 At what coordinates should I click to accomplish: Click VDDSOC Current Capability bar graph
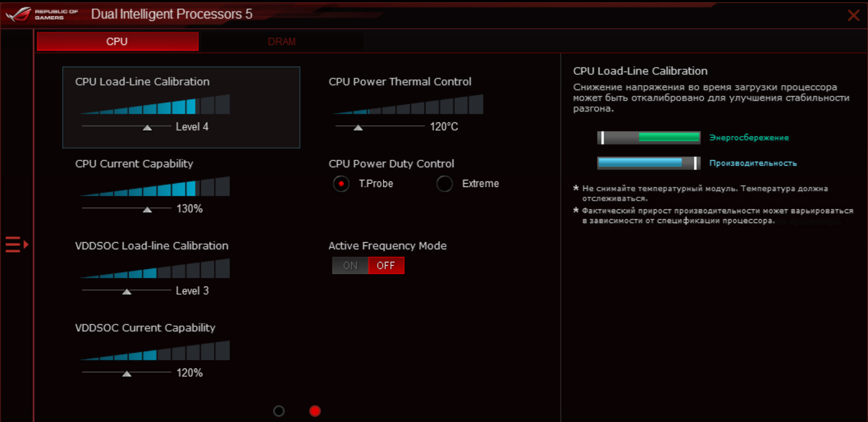coord(155,350)
